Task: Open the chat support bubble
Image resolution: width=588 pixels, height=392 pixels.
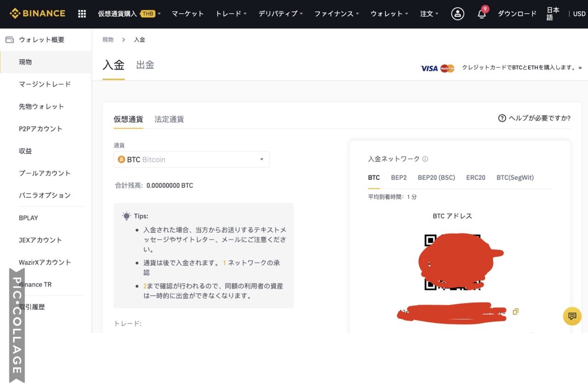Action: click(572, 316)
